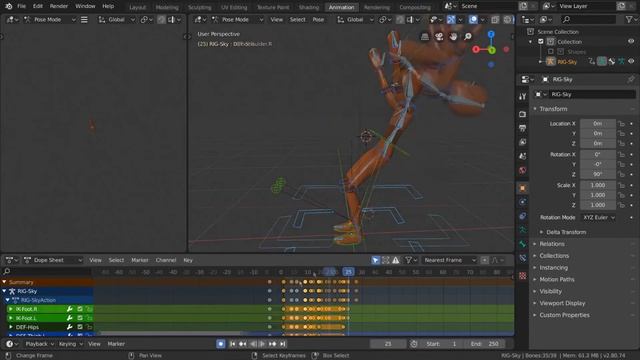640x360 pixels.
Task: Expand the Motion Paths panel
Action: pos(556,280)
